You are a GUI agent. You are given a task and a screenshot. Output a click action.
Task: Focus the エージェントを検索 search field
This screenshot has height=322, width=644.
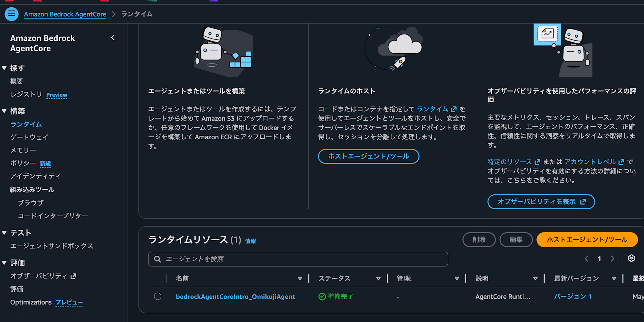click(x=298, y=259)
